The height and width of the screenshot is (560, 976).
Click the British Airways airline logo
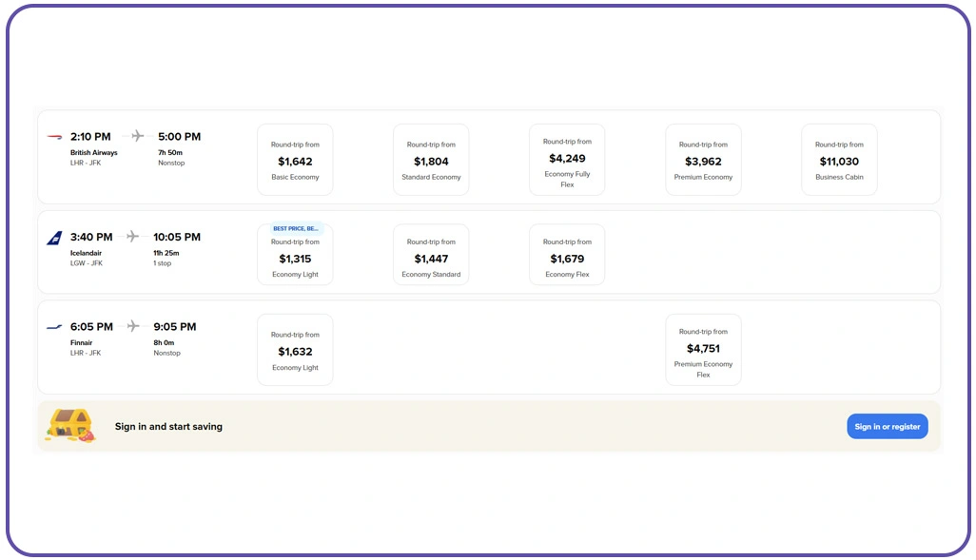55,136
